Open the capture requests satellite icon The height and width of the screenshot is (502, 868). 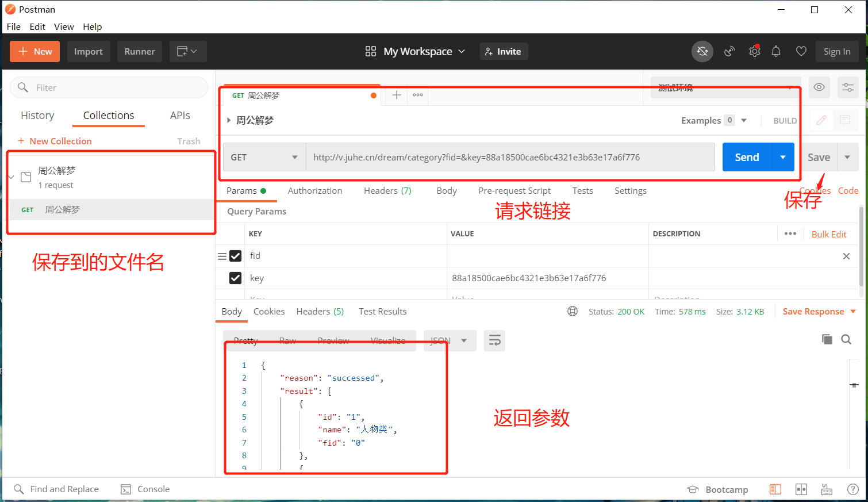click(729, 51)
